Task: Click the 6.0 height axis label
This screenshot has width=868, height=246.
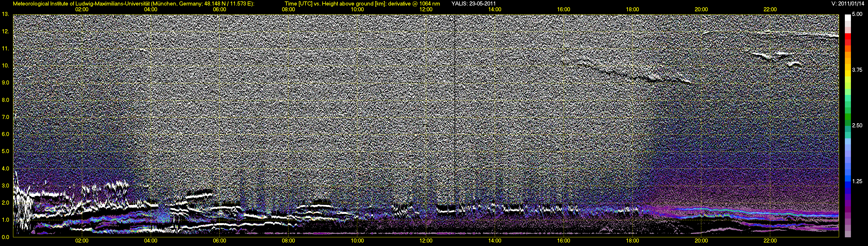Action: click(5, 134)
